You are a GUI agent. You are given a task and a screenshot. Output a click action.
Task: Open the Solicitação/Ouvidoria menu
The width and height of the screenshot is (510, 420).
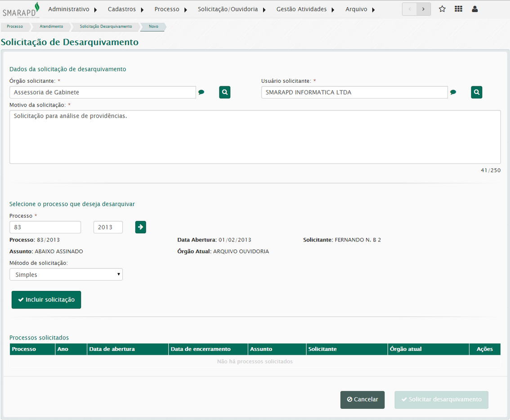231,9
